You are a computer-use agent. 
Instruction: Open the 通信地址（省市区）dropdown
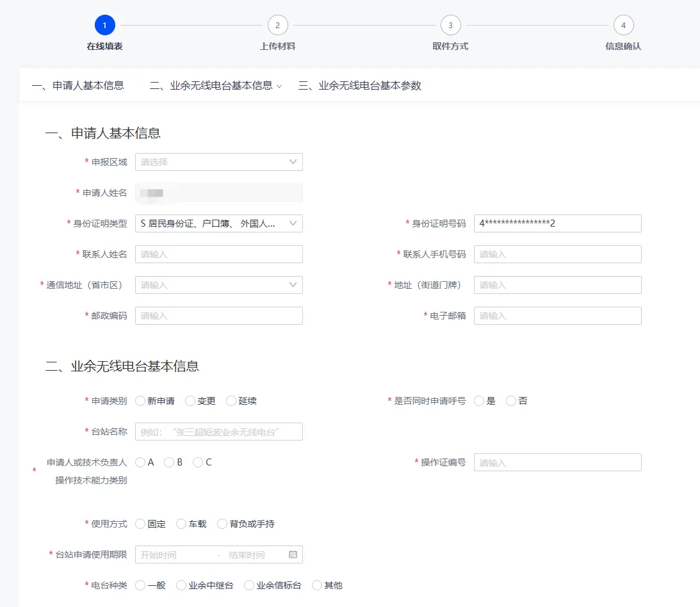click(218, 284)
